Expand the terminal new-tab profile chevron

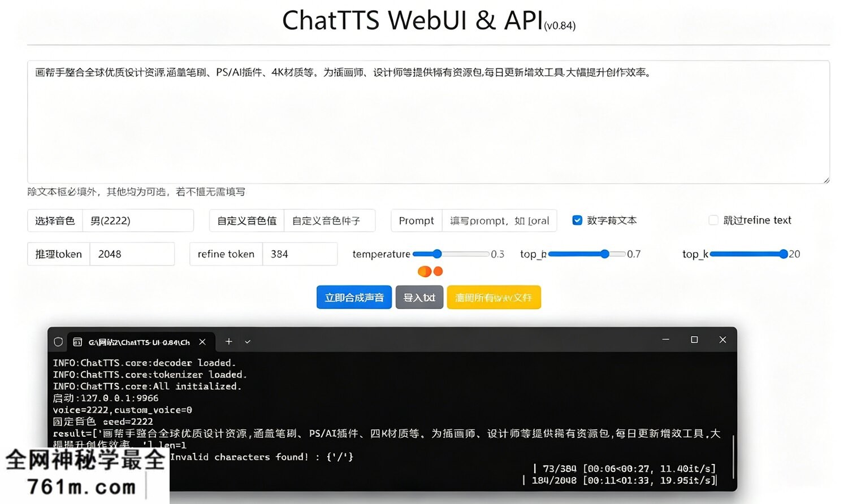[x=248, y=342]
